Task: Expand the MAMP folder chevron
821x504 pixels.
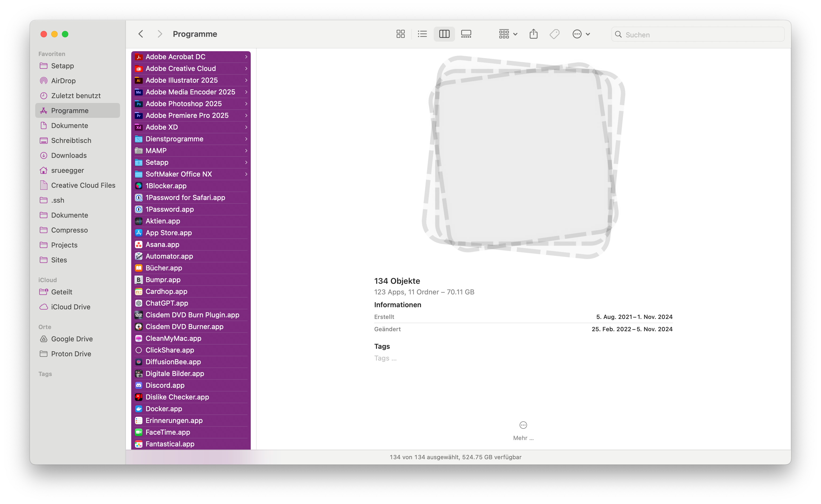Action: click(246, 151)
